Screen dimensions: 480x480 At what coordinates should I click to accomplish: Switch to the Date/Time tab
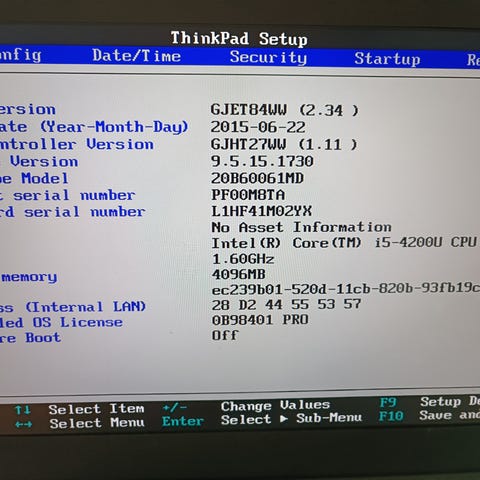pos(137,55)
